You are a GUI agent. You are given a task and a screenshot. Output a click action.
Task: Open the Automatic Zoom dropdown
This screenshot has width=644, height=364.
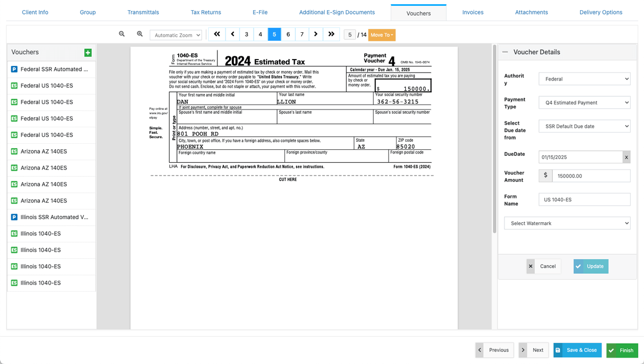tap(176, 35)
